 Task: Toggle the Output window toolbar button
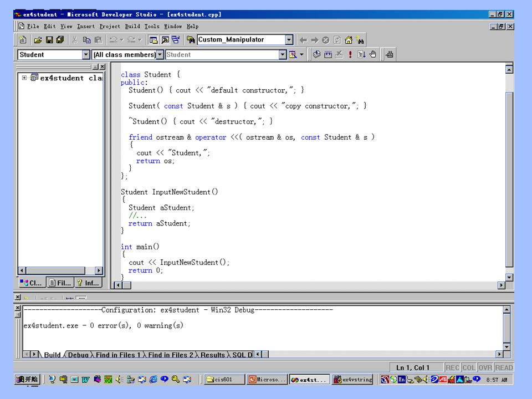(165, 40)
